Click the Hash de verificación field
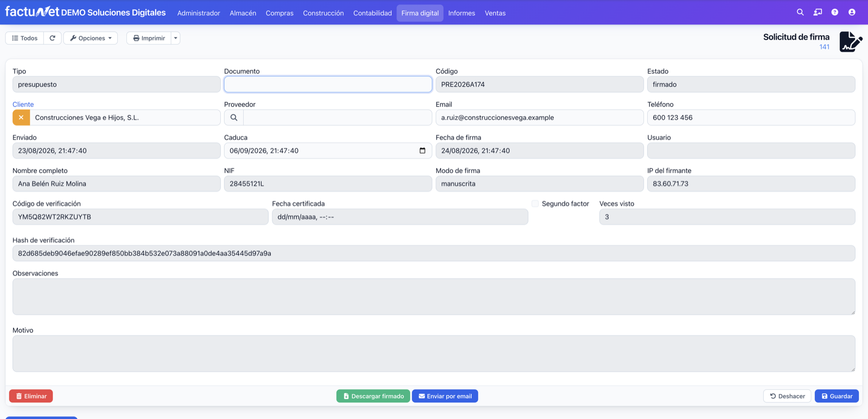Screen dimensions: 868x419 tap(434, 253)
